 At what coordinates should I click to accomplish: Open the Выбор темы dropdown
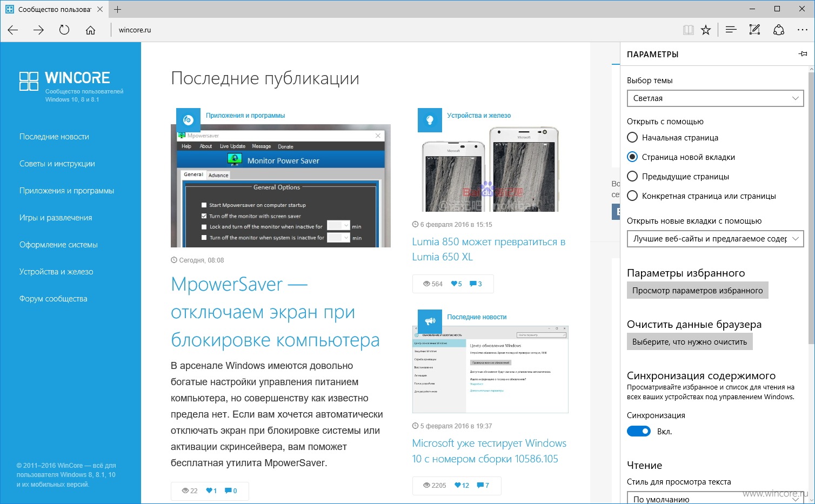[x=715, y=98]
